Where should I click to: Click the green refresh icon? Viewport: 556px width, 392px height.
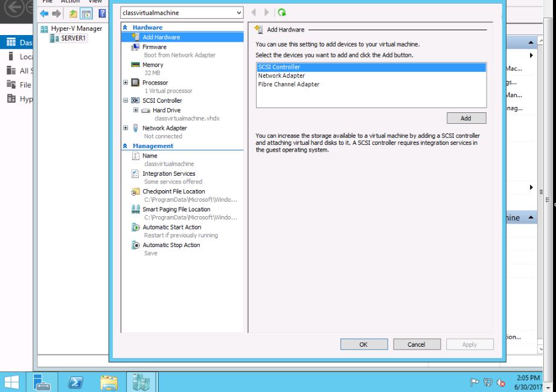pyautogui.click(x=282, y=13)
